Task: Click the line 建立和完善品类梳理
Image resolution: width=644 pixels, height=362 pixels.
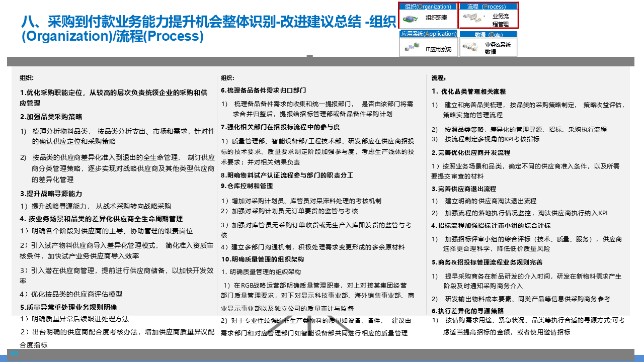Action: 528,110
